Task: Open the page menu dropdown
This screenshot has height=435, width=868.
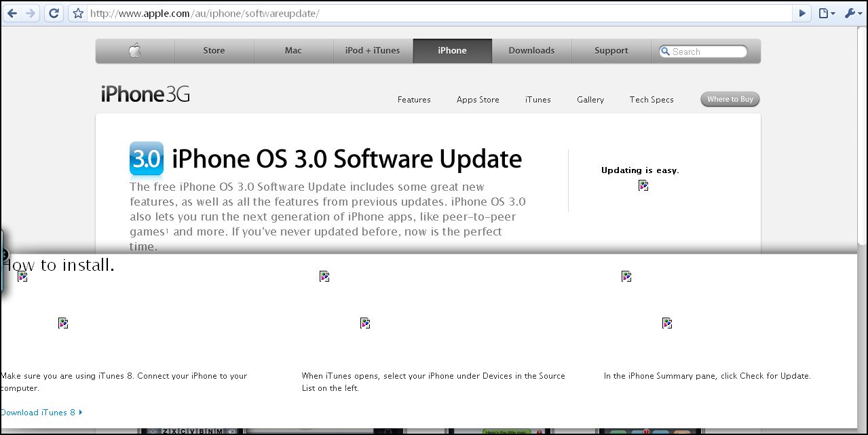Action: click(826, 13)
